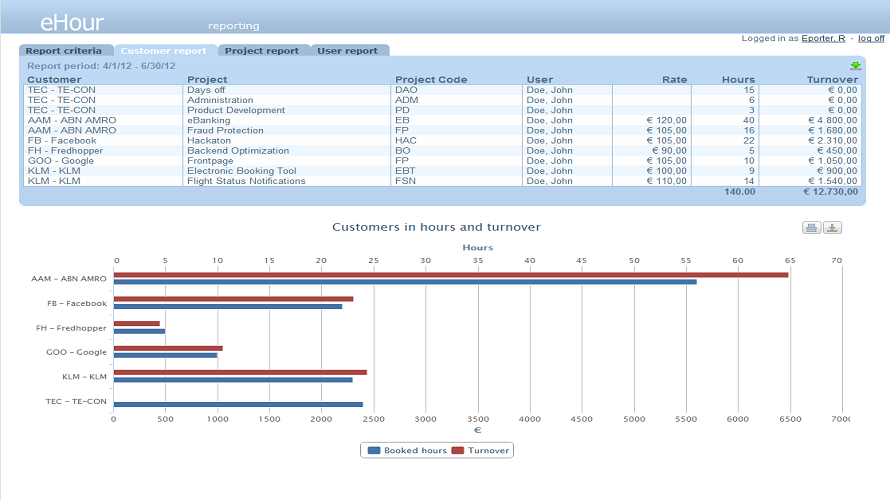Open the Eporter, R user link
Image resolution: width=890 pixels, height=500 pixels.
pyautogui.click(x=823, y=38)
